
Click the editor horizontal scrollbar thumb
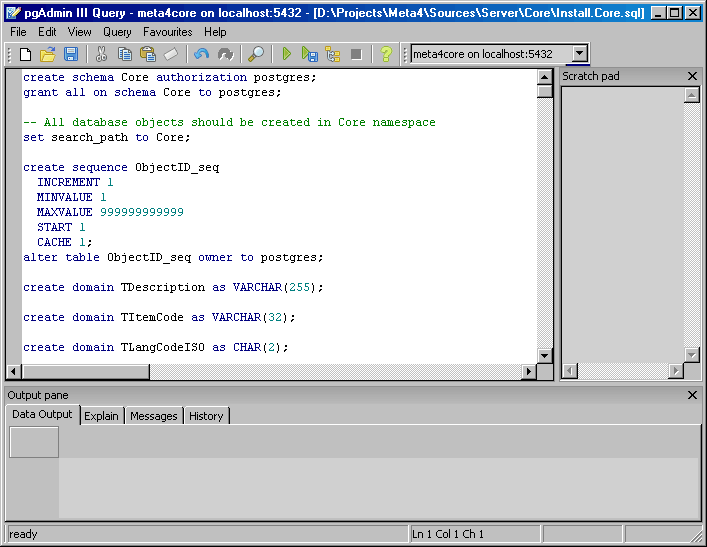86,372
